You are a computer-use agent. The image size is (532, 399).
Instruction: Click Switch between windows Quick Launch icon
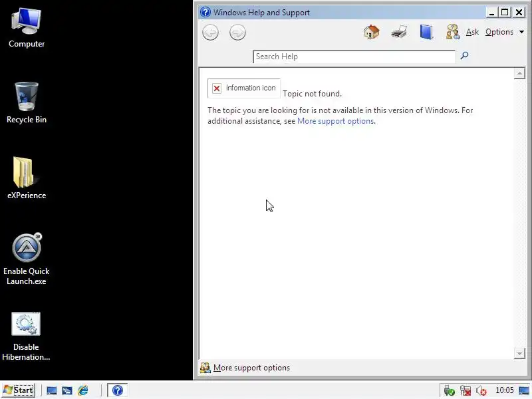click(x=67, y=390)
